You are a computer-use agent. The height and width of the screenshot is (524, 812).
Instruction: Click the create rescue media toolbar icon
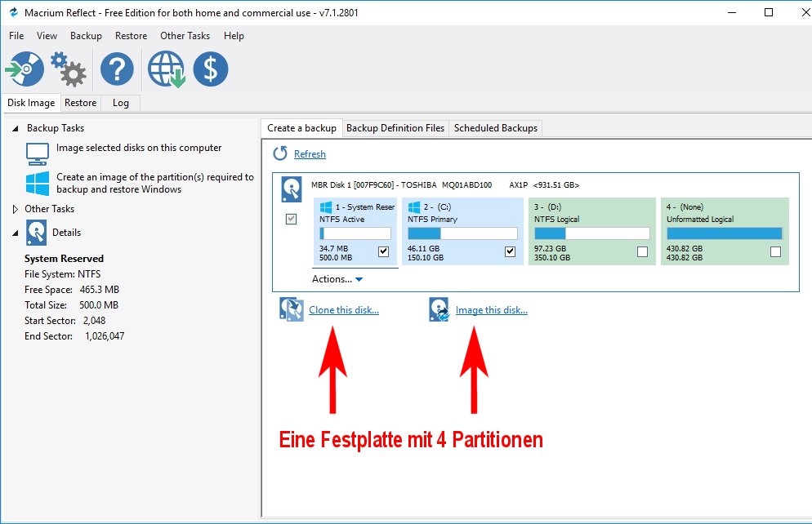click(25, 69)
